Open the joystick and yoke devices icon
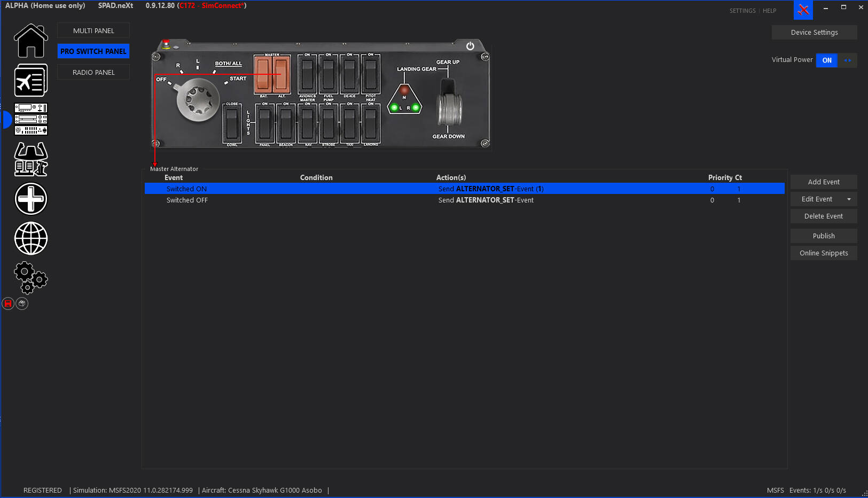This screenshot has width=868, height=498. pos(30,159)
